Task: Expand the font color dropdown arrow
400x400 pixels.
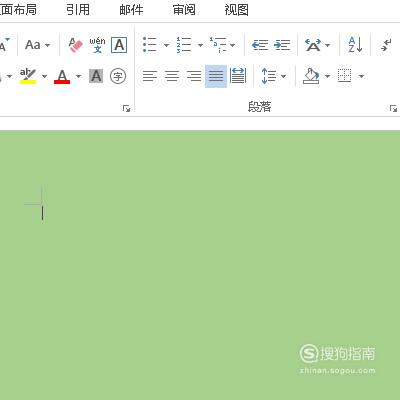Action: [78, 76]
